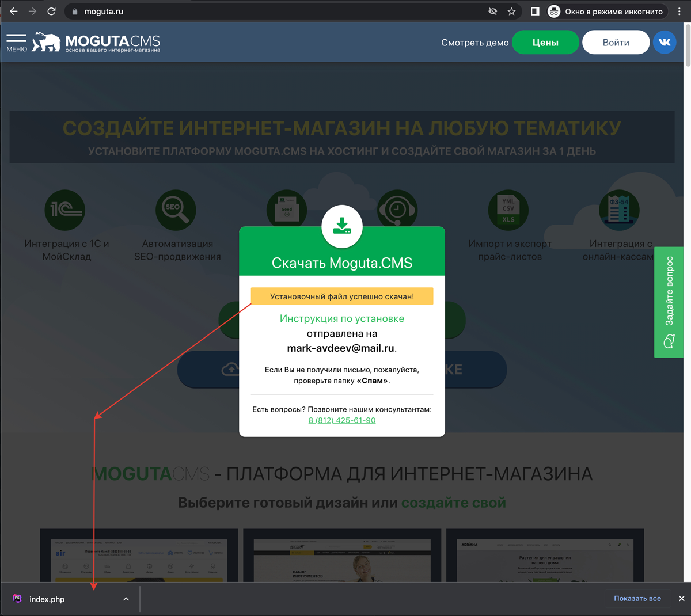The height and width of the screenshot is (616, 691).
Task: Click the SEO magnifier icon
Action: pos(176,210)
